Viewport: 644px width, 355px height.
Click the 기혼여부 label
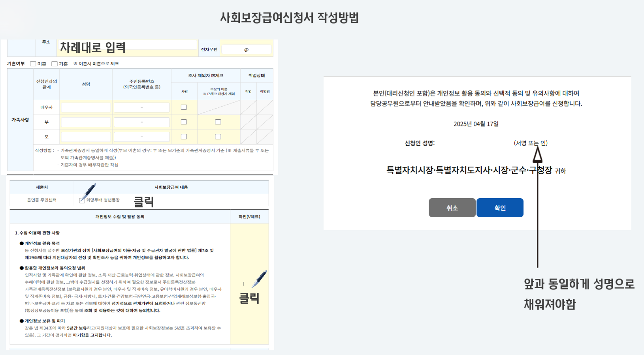[x=16, y=64]
